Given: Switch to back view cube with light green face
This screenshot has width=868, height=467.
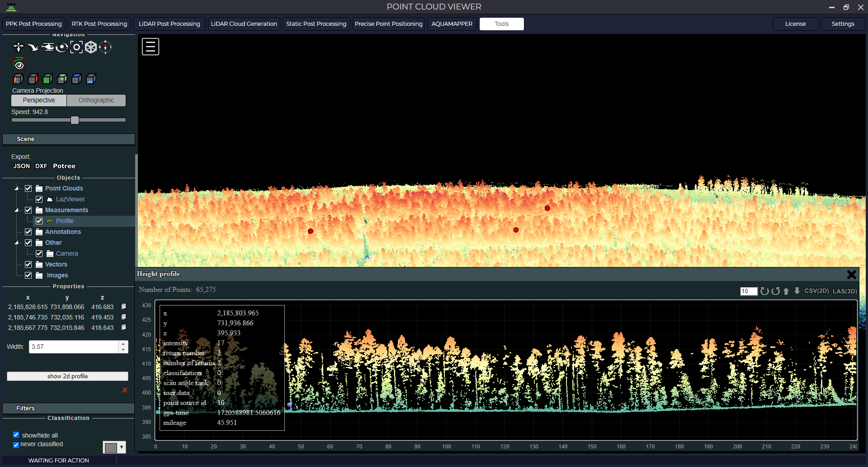Looking at the screenshot, I should [62, 79].
